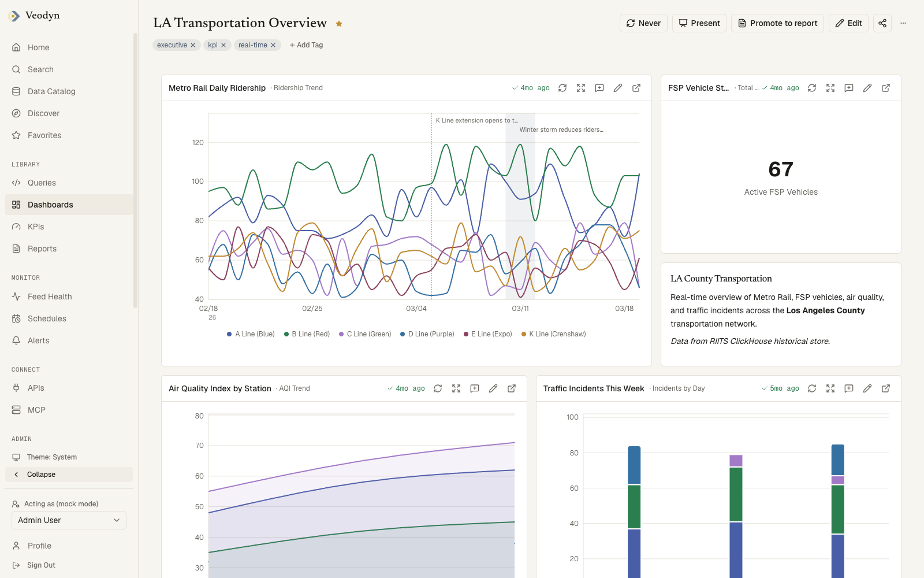Open Queries library
The width and height of the screenshot is (924, 578).
(x=69, y=183)
